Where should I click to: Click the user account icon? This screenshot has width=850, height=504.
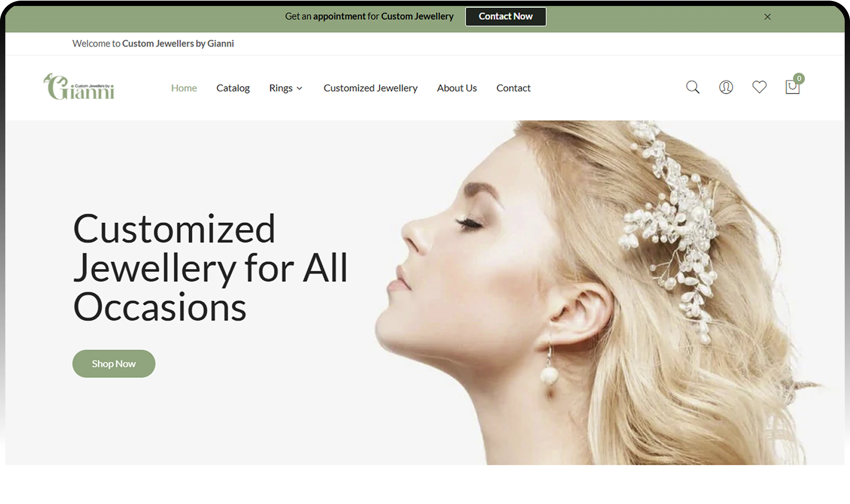pyautogui.click(x=726, y=87)
